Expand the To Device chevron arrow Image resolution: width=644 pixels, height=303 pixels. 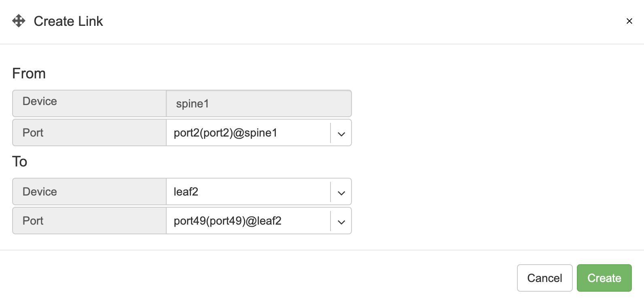[x=341, y=193]
